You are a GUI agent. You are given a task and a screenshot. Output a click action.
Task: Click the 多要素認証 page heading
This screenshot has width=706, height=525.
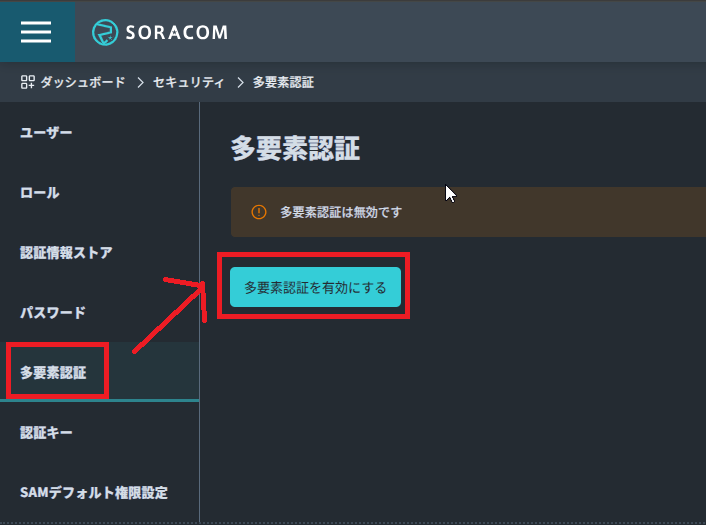tap(295, 148)
